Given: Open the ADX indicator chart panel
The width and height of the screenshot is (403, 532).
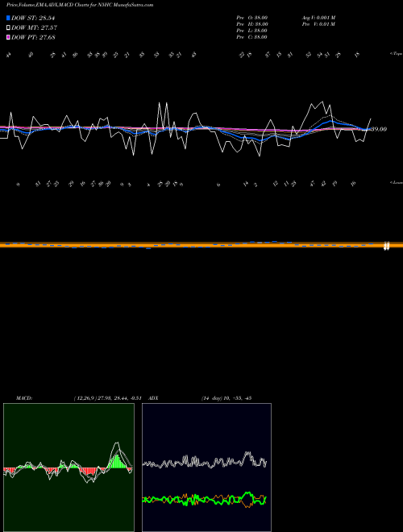Looking at the screenshot, I should (x=206, y=468).
